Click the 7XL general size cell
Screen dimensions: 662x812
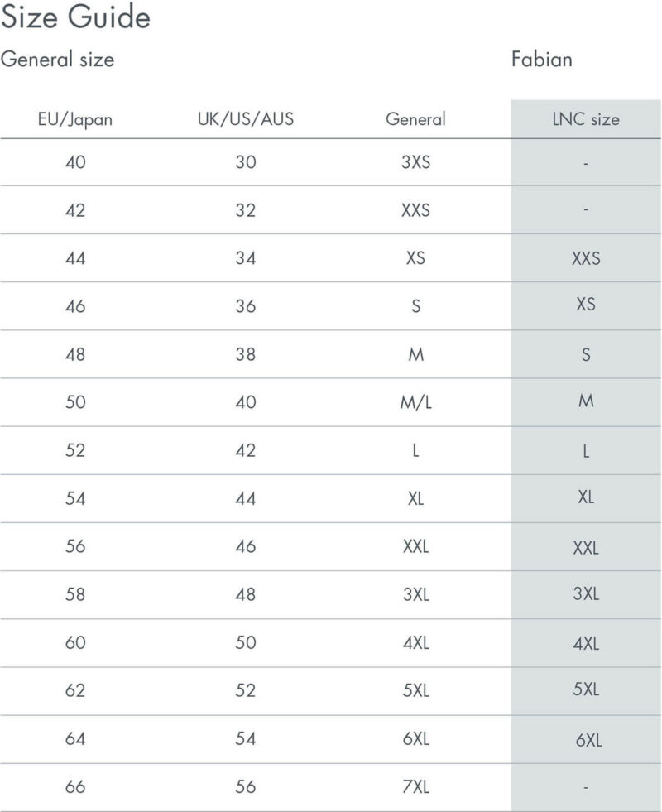point(415,786)
